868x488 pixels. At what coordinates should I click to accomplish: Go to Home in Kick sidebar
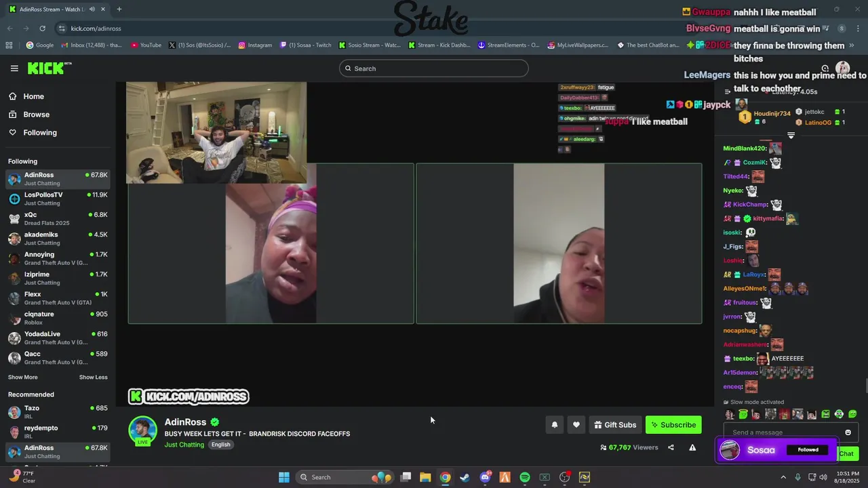33,96
